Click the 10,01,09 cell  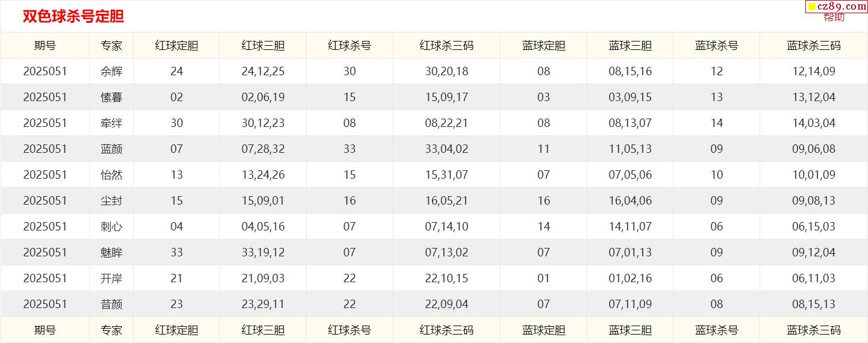[x=814, y=175]
